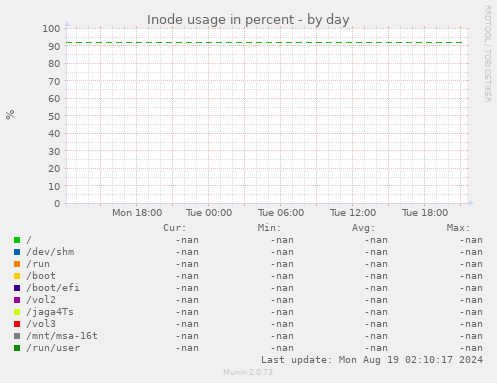Select the /vol3 legend label
Screen dimensions: 497x383
coord(41,324)
